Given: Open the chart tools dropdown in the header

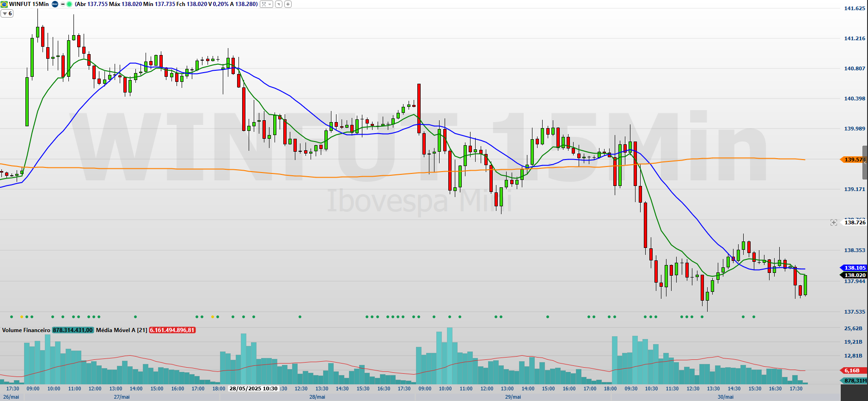Looking at the screenshot, I should point(266,4).
